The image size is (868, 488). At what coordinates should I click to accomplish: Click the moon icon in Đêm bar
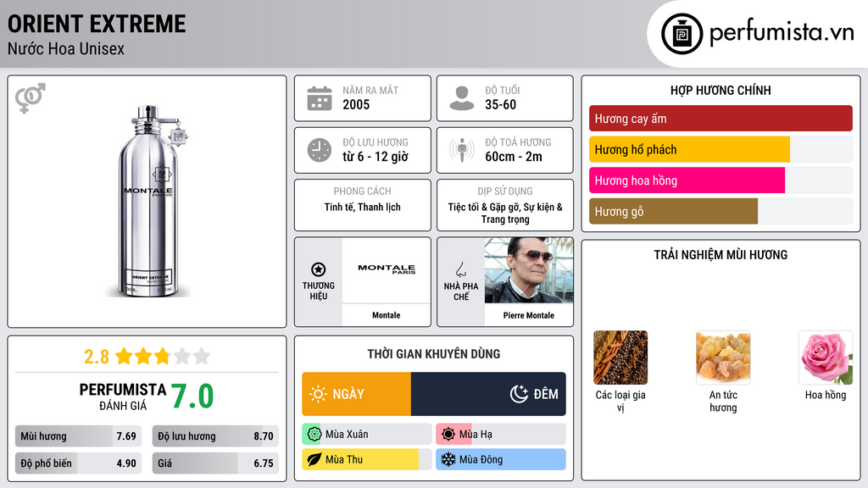(x=519, y=394)
